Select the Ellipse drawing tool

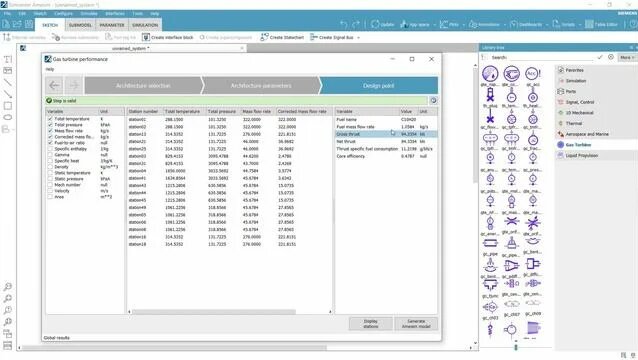pos(8,118)
